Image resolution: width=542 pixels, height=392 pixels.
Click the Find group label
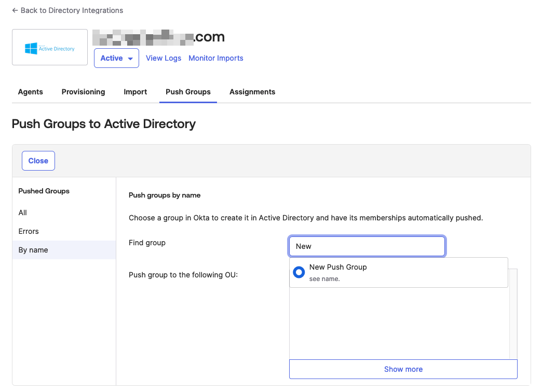coord(147,243)
